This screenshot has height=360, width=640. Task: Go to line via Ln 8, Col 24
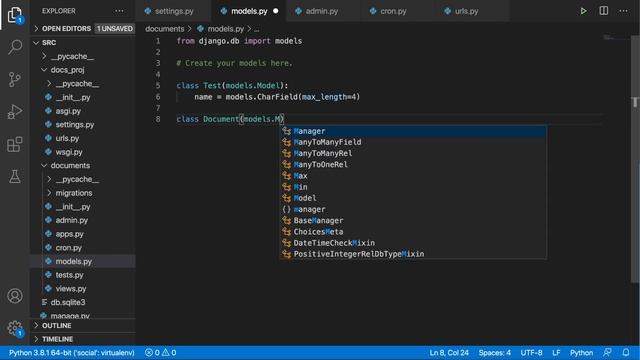(449, 352)
